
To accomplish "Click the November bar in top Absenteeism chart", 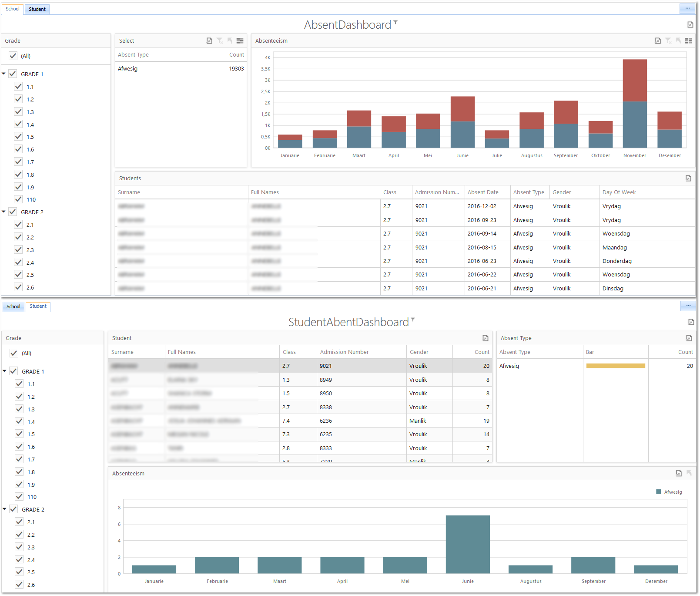I will pos(635,103).
